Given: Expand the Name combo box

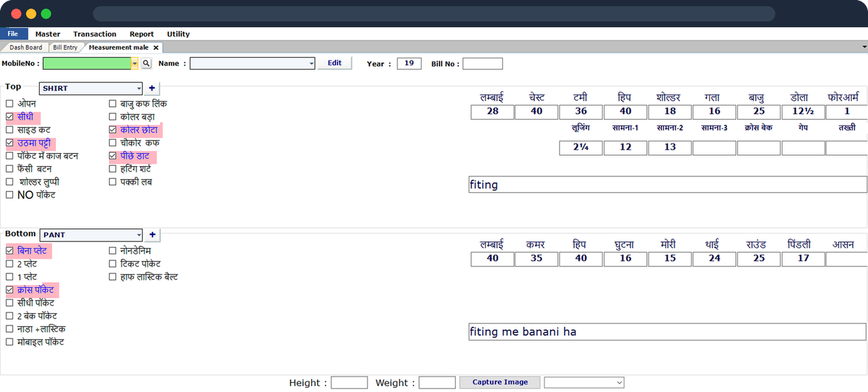Looking at the screenshot, I should 311,63.
